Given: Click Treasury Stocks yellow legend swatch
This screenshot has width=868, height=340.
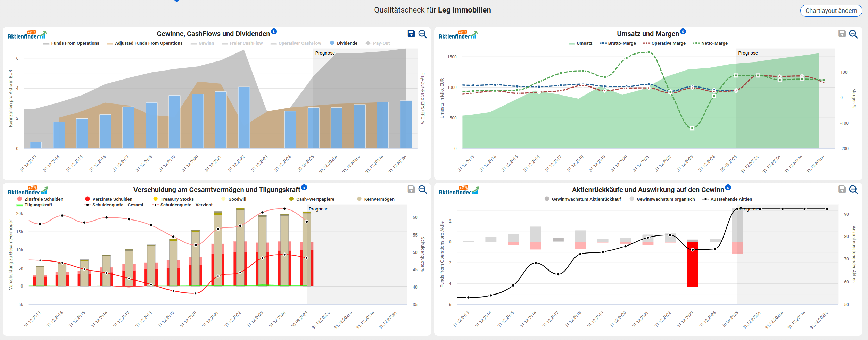Looking at the screenshot, I should [155, 199].
